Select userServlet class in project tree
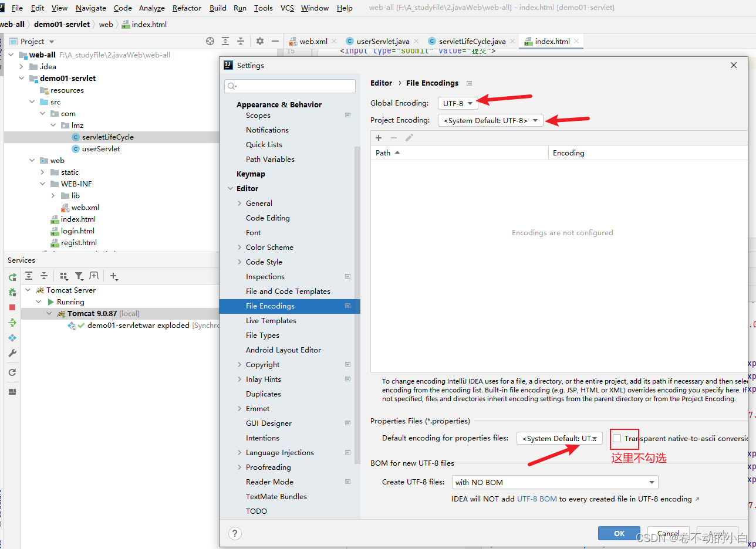The image size is (756, 549). 100,148
